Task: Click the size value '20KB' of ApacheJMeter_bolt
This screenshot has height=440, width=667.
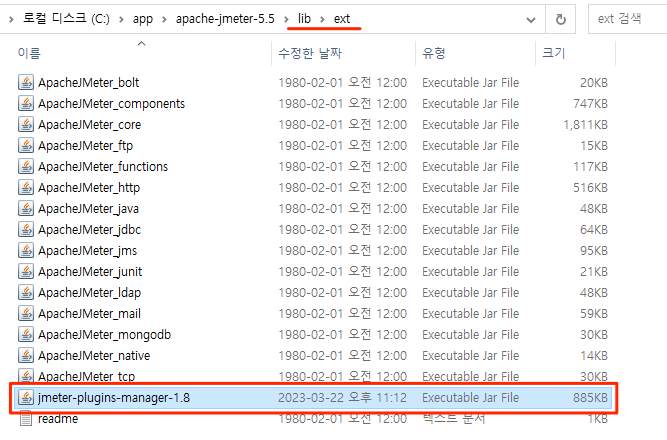Action: coord(594,83)
